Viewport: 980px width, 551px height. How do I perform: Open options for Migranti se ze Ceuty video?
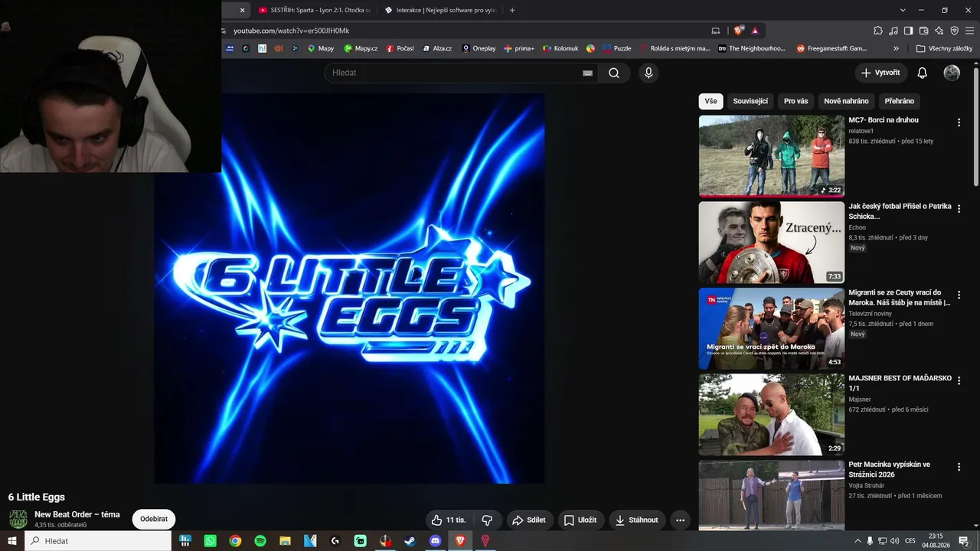(959, 295)
